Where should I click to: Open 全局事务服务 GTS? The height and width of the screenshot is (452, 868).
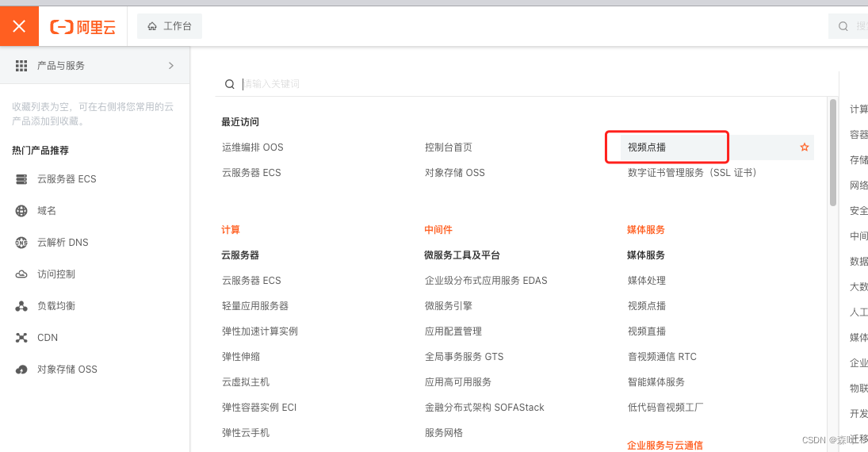(464, 357)
